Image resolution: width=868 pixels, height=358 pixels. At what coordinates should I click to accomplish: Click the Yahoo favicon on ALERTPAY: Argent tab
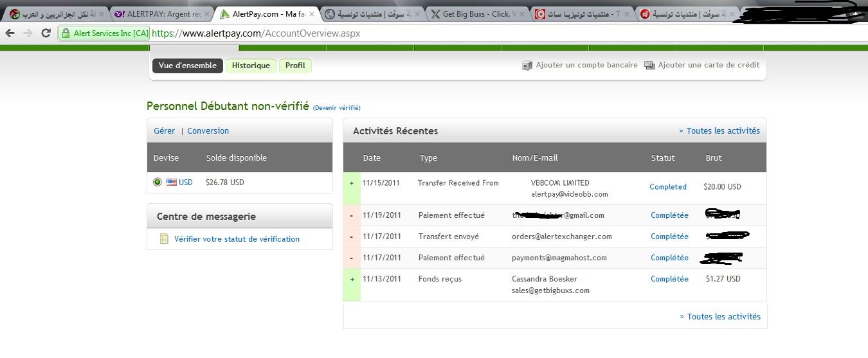coord(119,13)
